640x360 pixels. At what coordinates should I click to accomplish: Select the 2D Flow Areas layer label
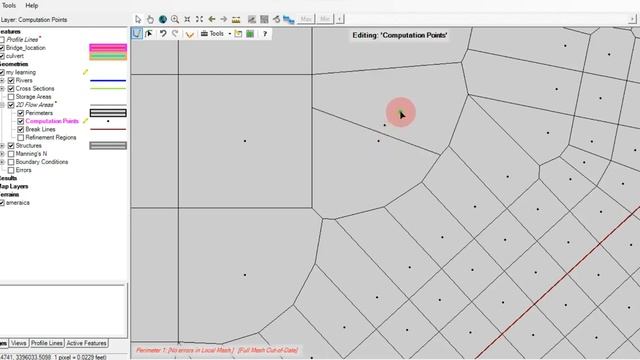[35, 105]
